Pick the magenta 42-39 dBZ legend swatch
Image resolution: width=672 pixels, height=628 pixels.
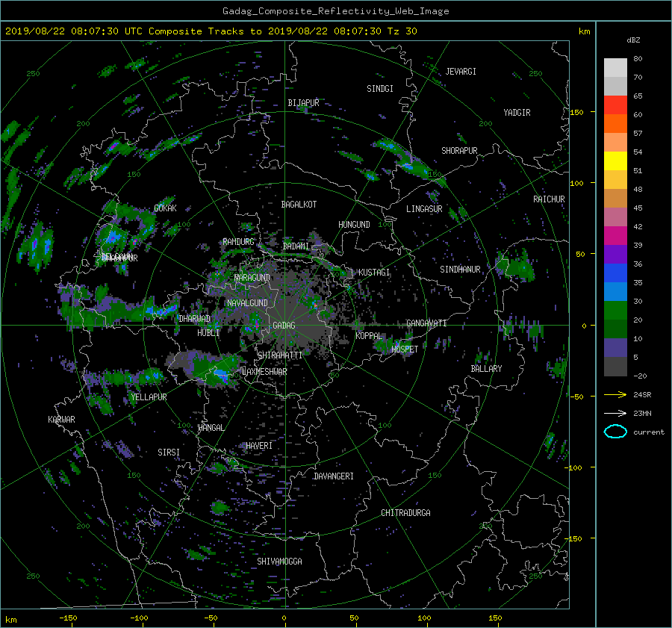[x=615, y=235]
